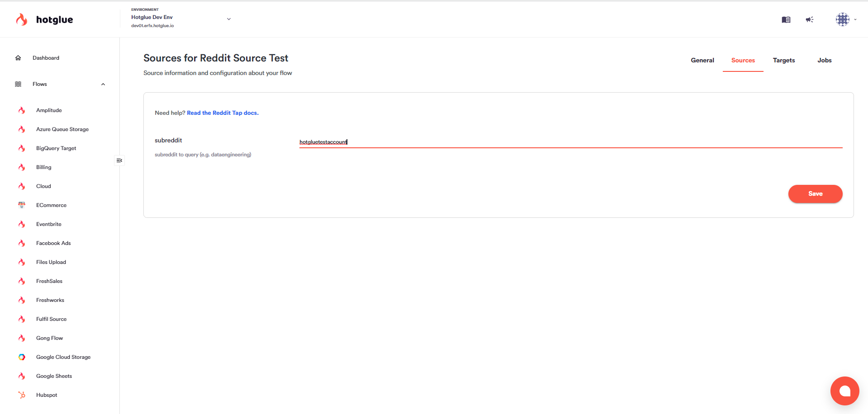Go to the Jobs tab
868x414 pixels.
[x=824, y=60]
